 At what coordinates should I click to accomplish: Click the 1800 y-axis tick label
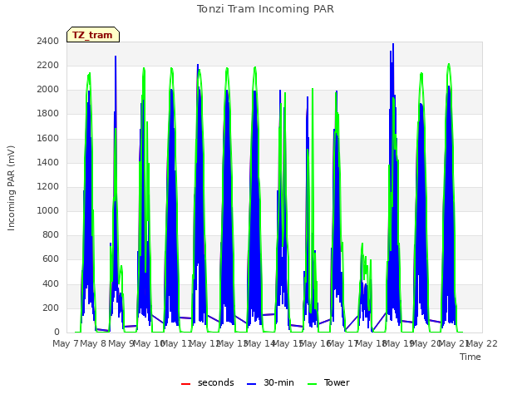pos(48,114)
